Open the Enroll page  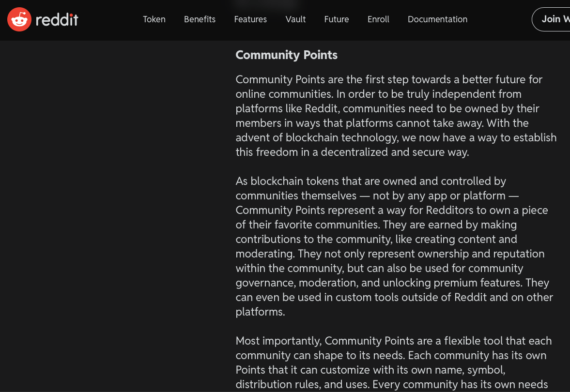378,19
